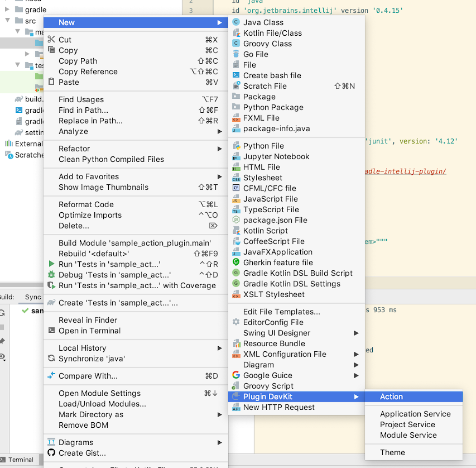
Task: Select Theme in Plugin DevKit submenu
Action: pyautogui.click(x=414, y=452)
